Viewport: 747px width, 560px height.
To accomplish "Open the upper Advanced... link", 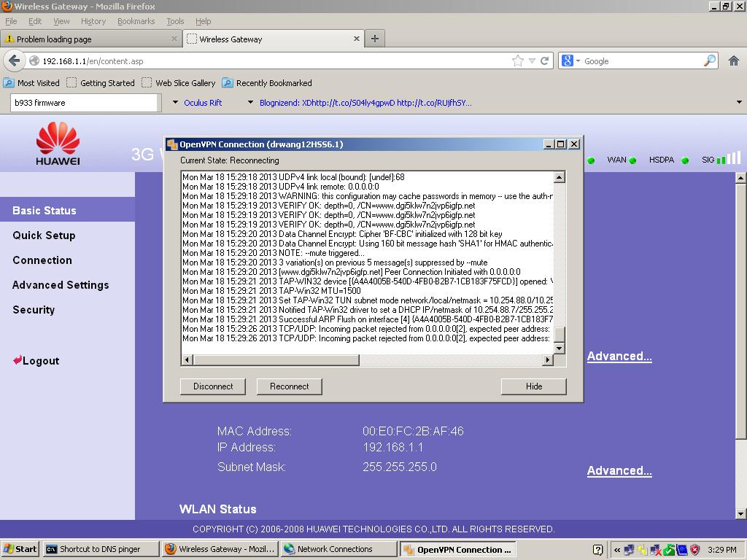I will [619, 356].
